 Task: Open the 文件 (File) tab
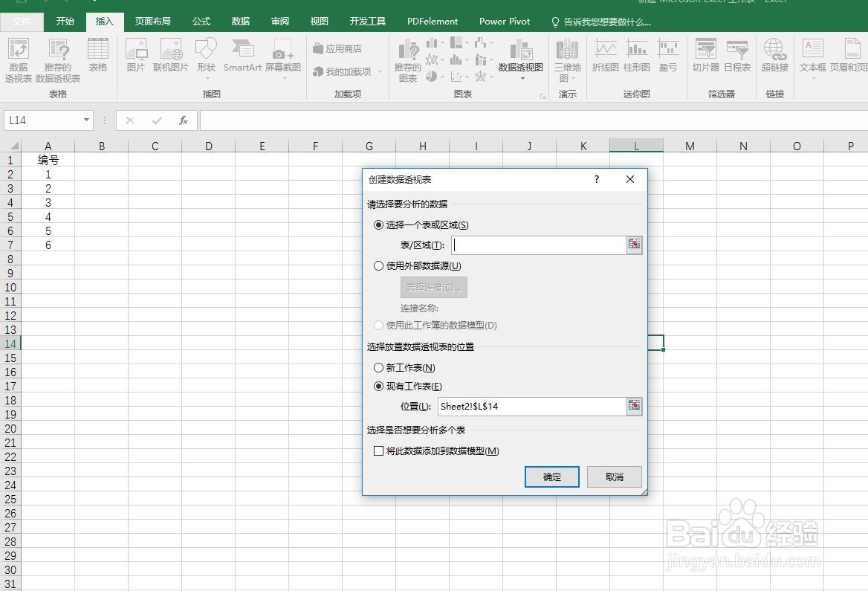tap(22, 21)
